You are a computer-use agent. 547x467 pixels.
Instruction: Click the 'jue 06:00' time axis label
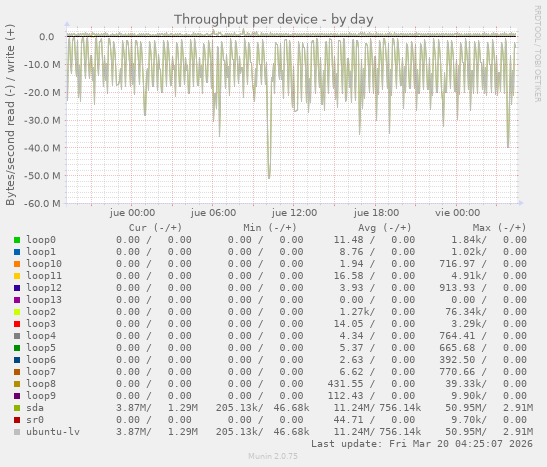click(x=213, y=213)
